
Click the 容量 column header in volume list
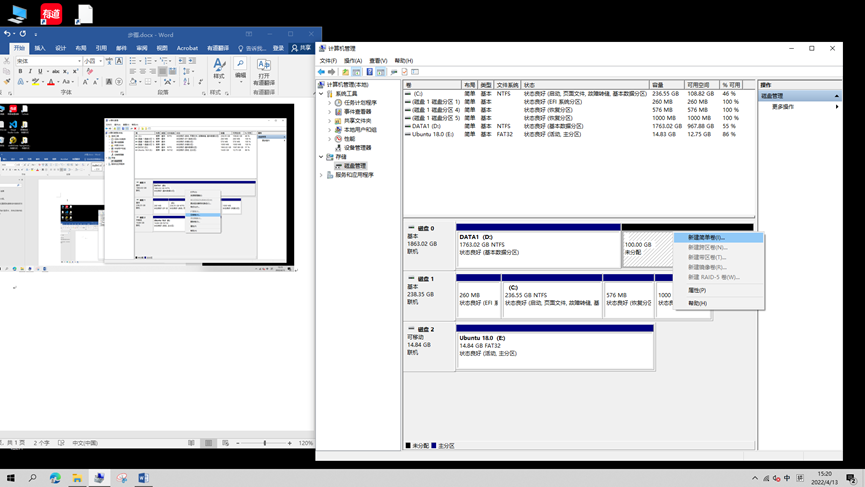pos(667,85)
